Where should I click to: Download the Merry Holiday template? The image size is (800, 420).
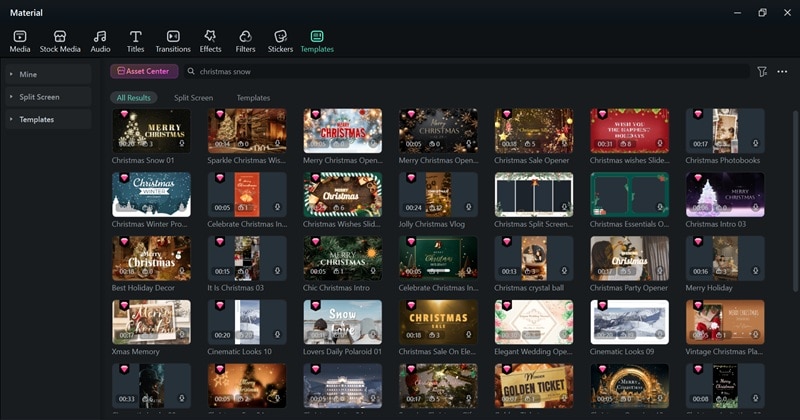(x=756, y=271)
